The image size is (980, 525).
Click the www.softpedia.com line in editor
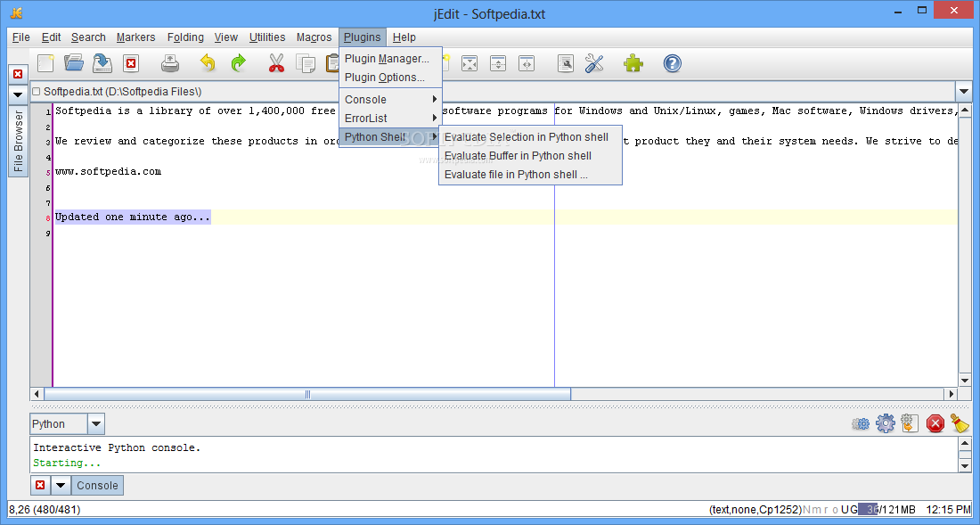coord(108,171)
